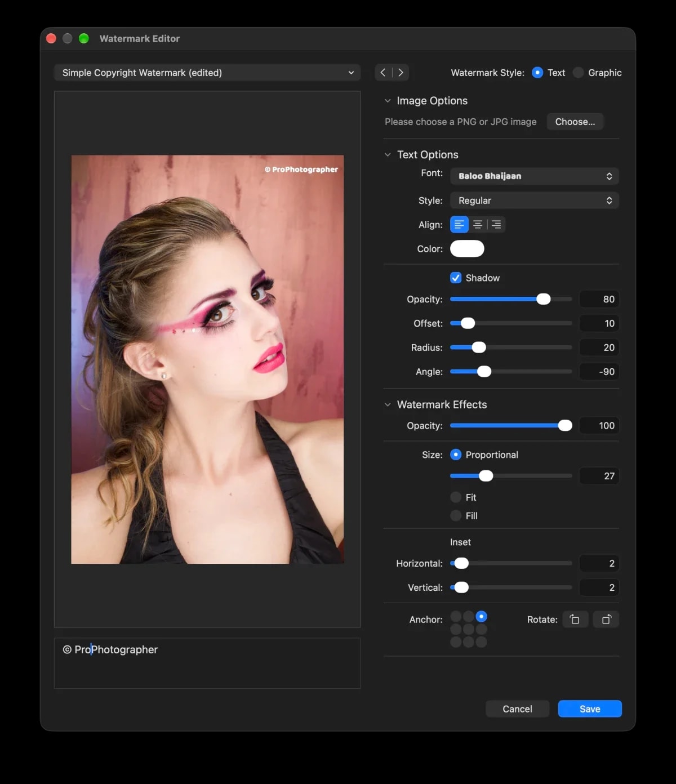Go to previous watermark preset arrow
676x784 pixels.
coord(383,73)
